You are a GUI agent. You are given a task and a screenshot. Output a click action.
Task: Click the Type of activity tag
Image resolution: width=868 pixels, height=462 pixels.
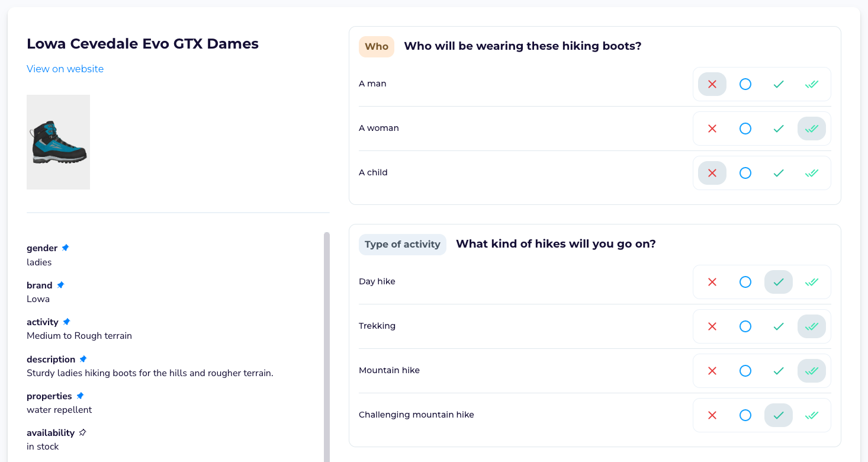(403, 244)
